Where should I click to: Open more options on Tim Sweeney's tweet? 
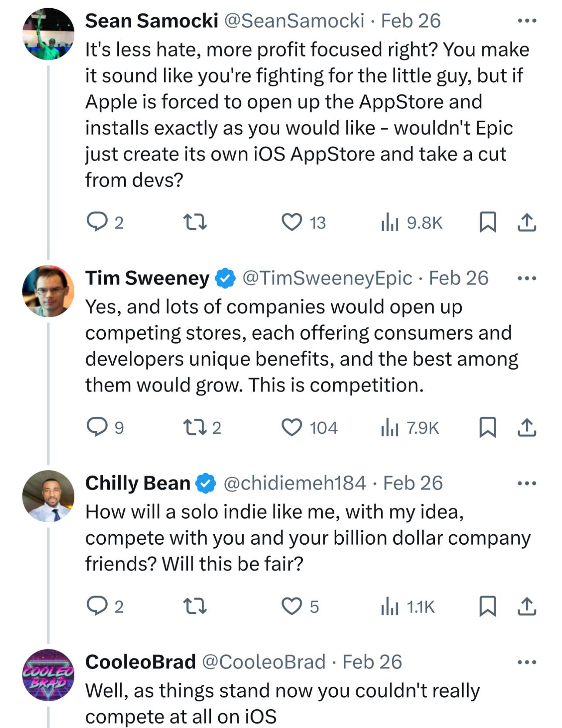[x=527, y=278]
